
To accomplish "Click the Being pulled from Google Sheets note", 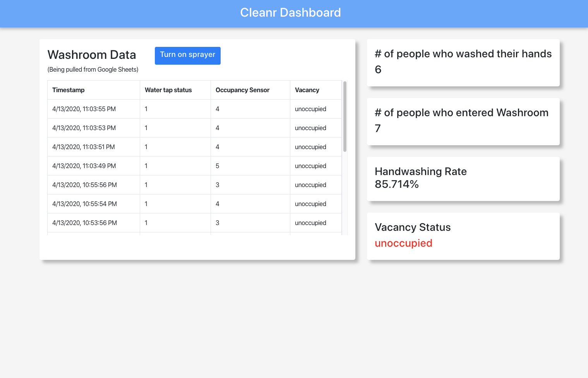I will coord(93,69).
